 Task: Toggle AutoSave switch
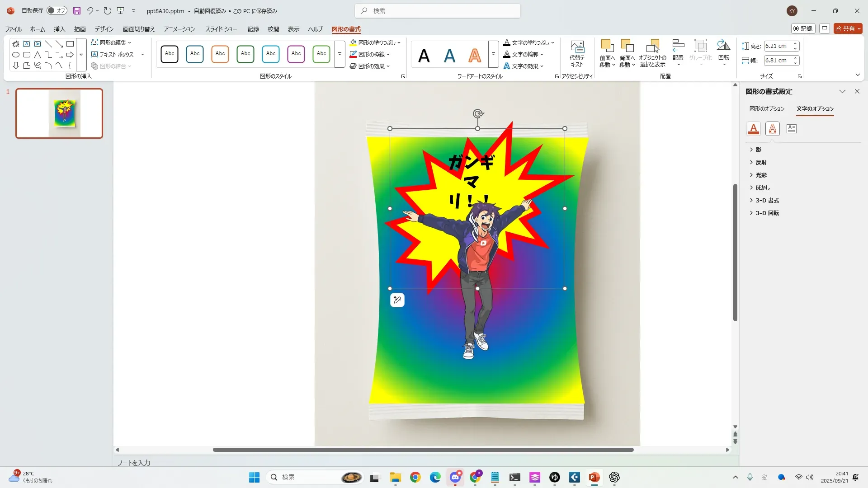pos(57,11)
